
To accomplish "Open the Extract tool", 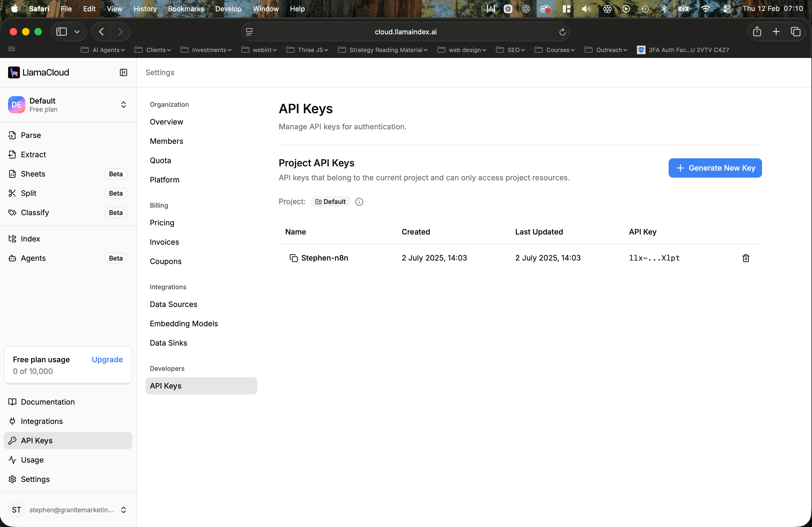I will pyautogui.click(x=33, y=154).
